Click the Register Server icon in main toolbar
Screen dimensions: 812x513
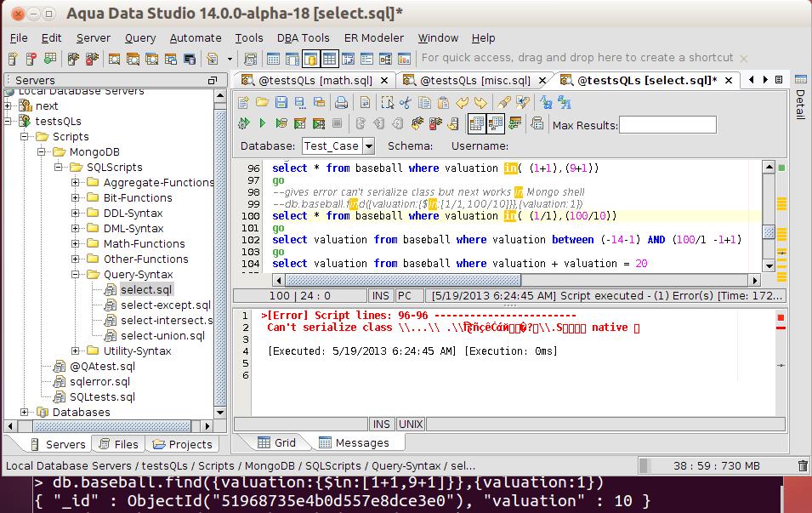click(x=14, y=59)
